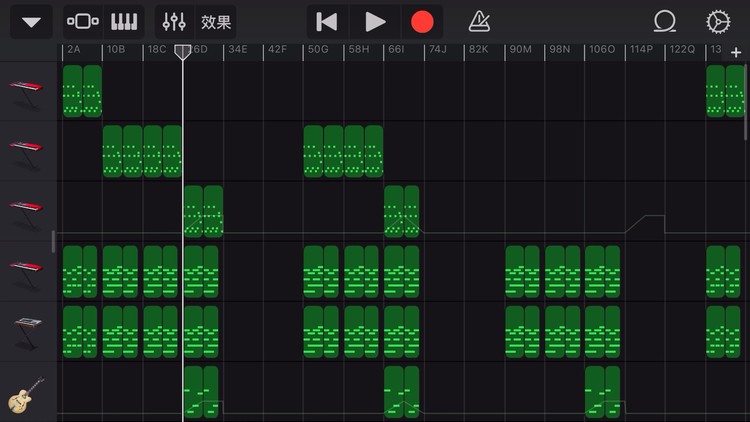
Task: Select the gray synthesizer track icon
Action: coord(26,331)
